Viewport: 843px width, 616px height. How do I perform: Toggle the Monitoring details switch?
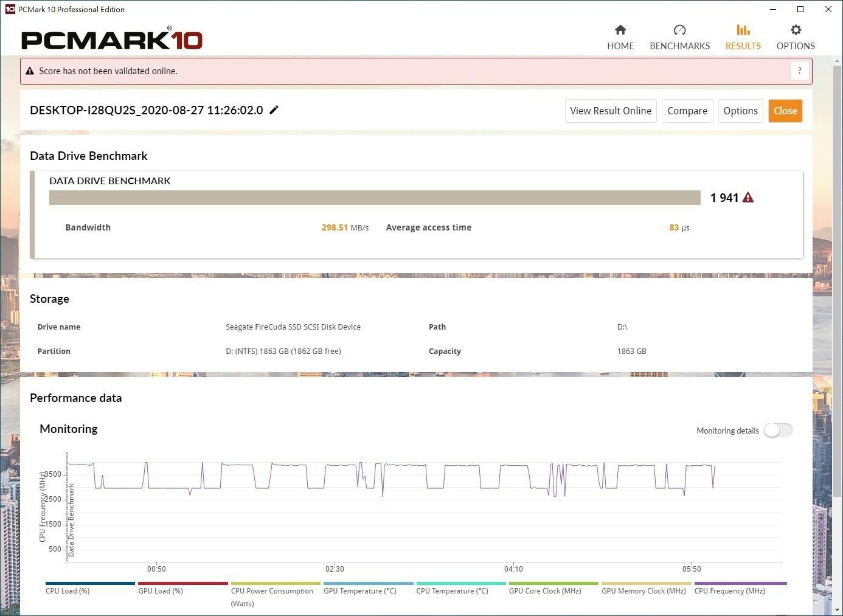coord(778,431)
